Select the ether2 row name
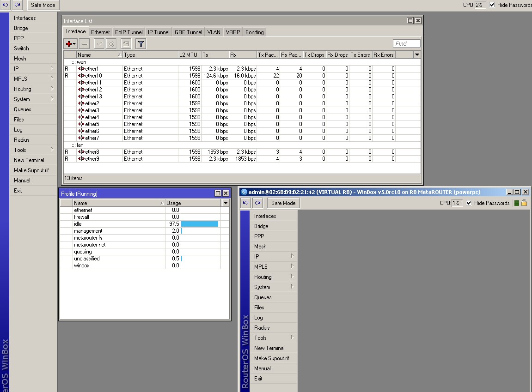Viewport: 532px width, 392px height. 92,104
